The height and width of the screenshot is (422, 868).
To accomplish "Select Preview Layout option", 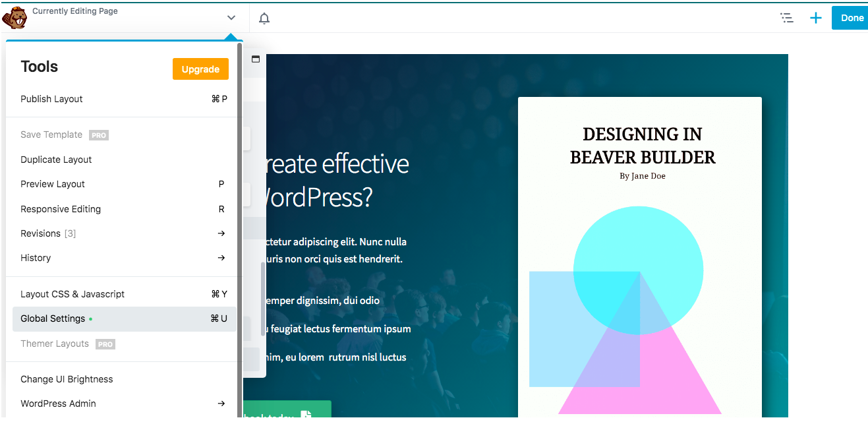I will click(x=53, y=184).
